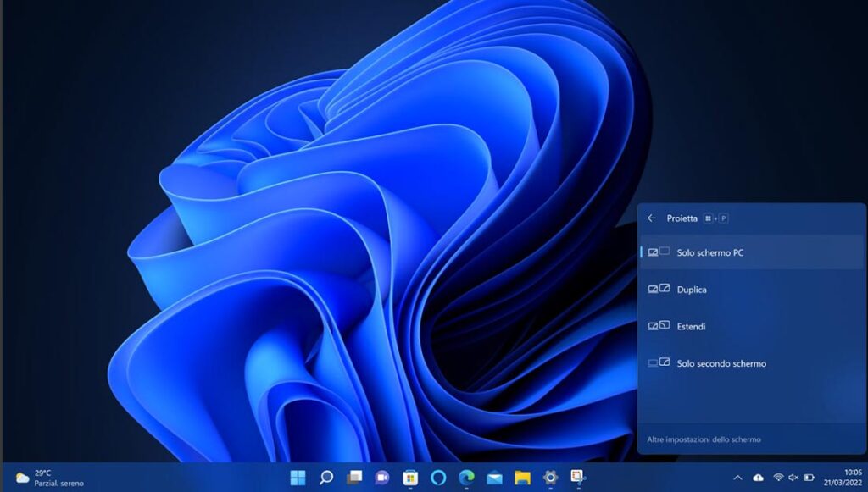Image resolution: width=868 pixels, height=492 pixels.
Task: Click the Duplica dual-screen icon
Action: tap(659, 289)
